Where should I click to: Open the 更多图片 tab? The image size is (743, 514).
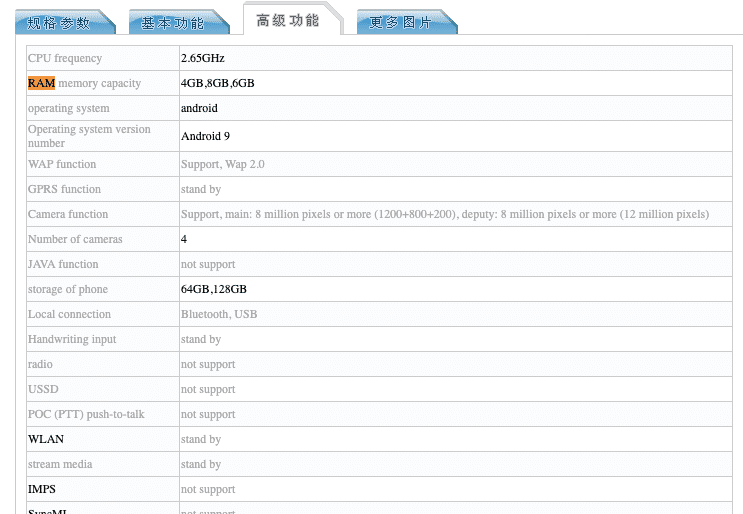[407, 22]
